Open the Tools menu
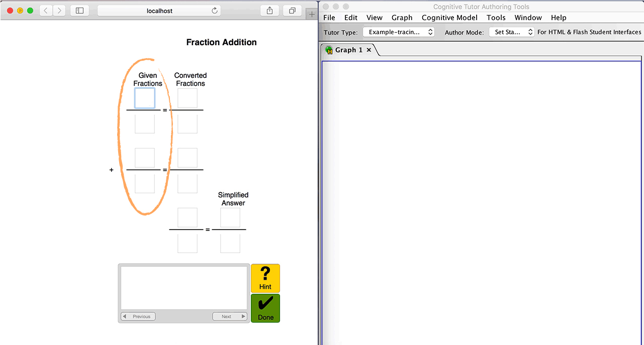644x345 pixels. point(496,18)
